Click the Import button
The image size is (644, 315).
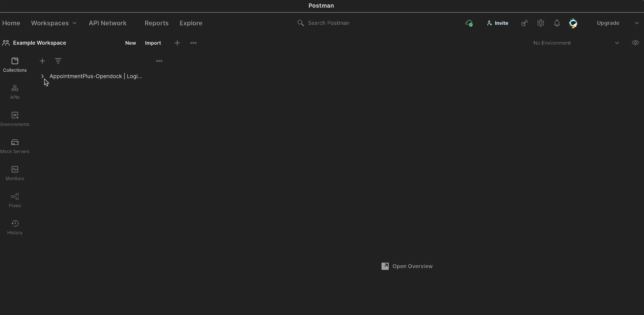153,43
